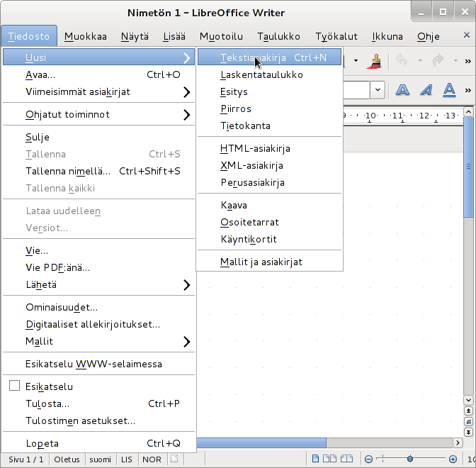Open the Työkalut menu
The height and width of the screenshot is (468, 476).
pos(336,36)
